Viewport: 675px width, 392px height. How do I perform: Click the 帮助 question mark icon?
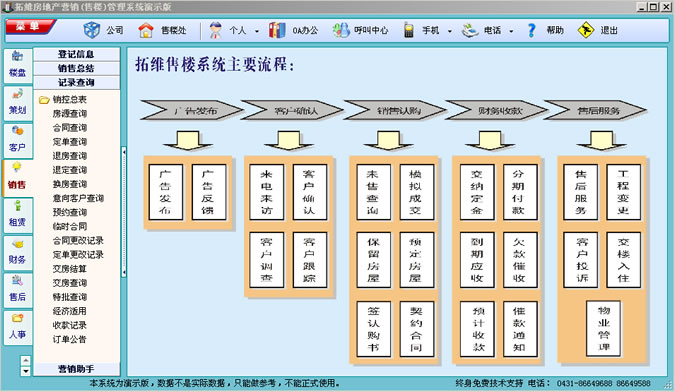pyautogui.click(x=532, y=30)
